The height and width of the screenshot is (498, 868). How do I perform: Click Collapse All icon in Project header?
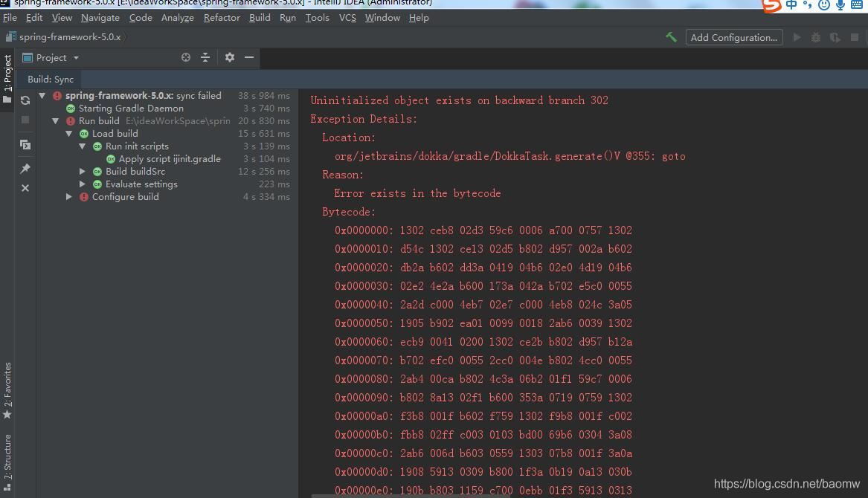click(x=205, y=57)
